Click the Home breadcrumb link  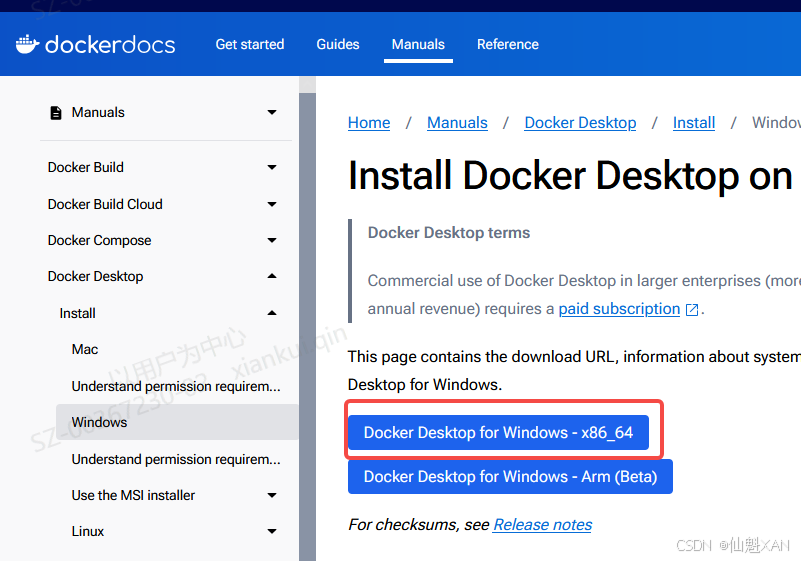point(369,123)
